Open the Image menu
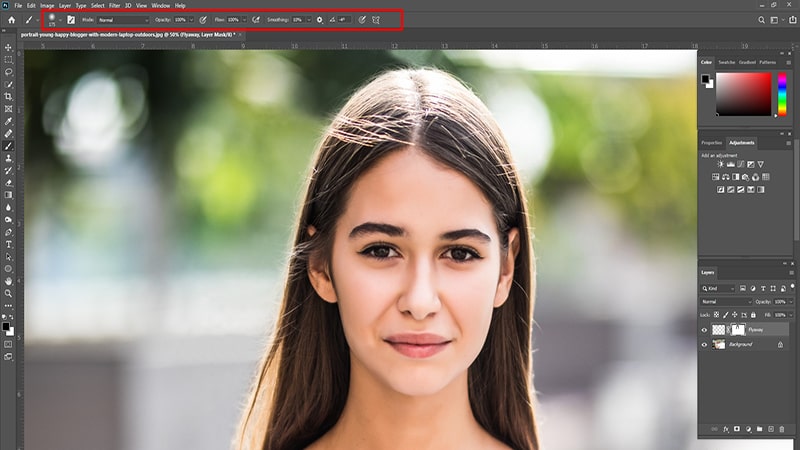800x450 pixels. 47,6
